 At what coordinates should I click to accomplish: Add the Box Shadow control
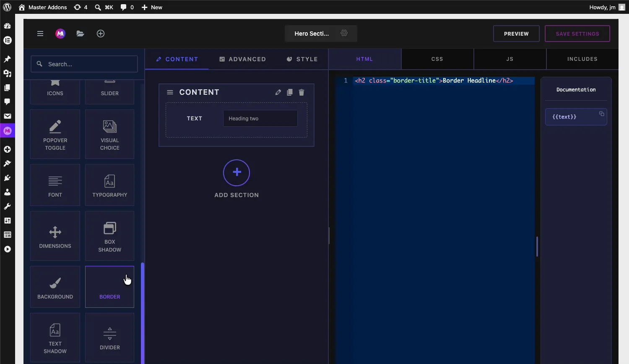point(110,236)
